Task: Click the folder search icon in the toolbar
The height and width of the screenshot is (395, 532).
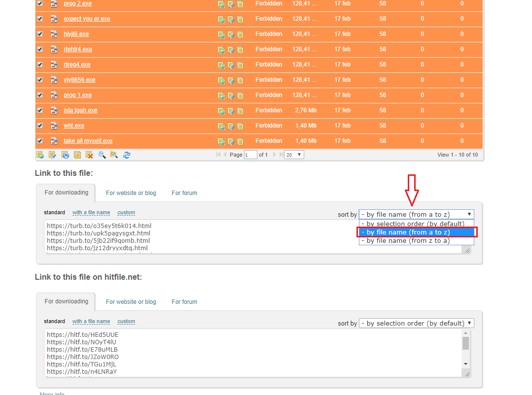Action: 114,155
